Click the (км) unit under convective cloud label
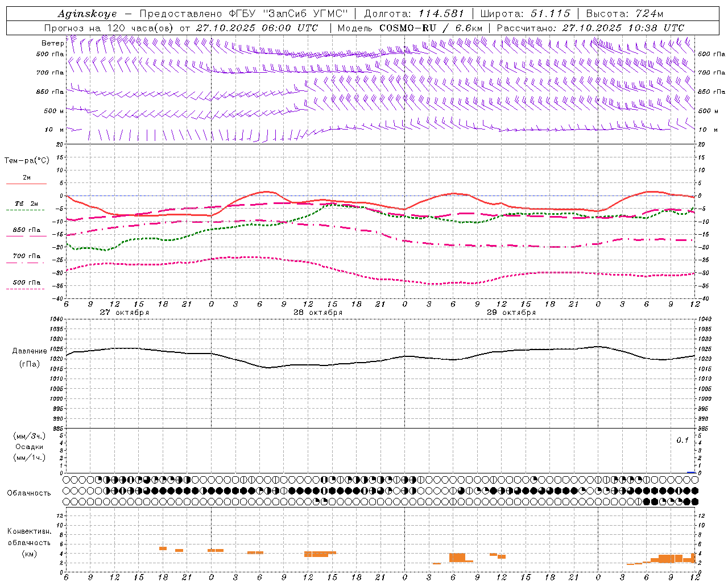This screenshot has height=582, width=728. 29,554
